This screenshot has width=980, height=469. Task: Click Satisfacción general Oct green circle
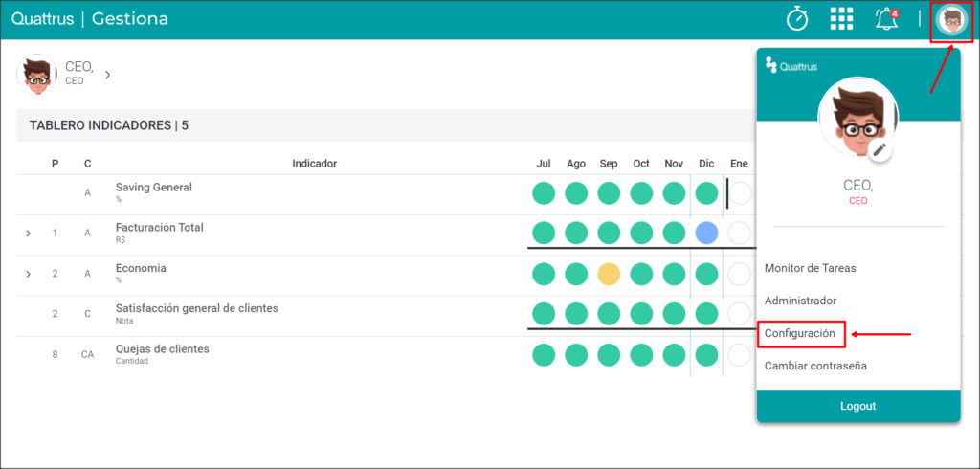pos(641,314)
